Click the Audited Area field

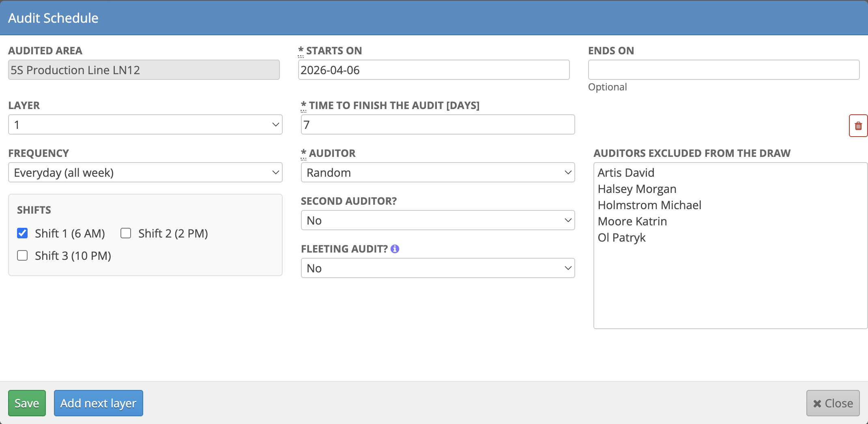(x=144, y=70)
